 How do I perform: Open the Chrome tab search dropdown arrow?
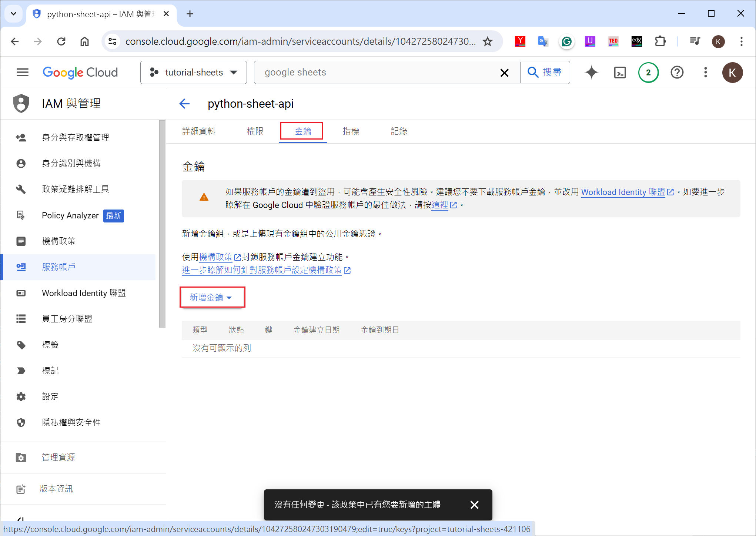(14, 14)
